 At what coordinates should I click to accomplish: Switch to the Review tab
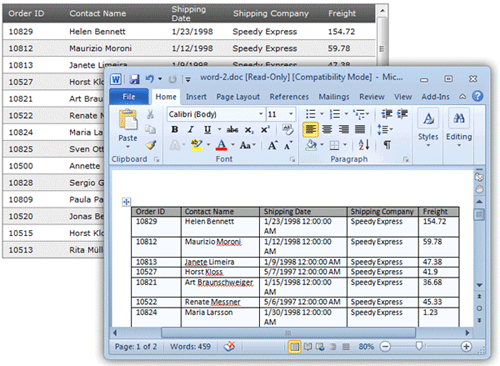tap(372, 97)
